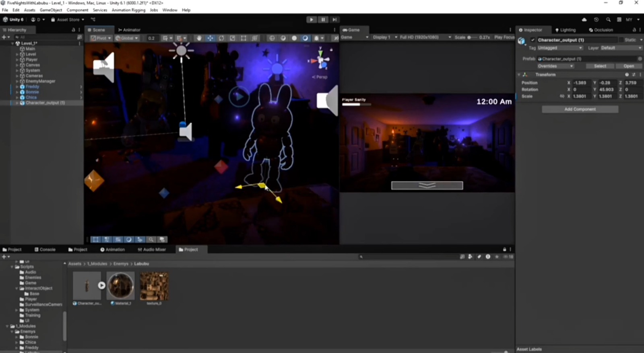This screenshot has height=353, width=644.
Task: Toggle the Hierarchy lock icon
Action: 73,30
